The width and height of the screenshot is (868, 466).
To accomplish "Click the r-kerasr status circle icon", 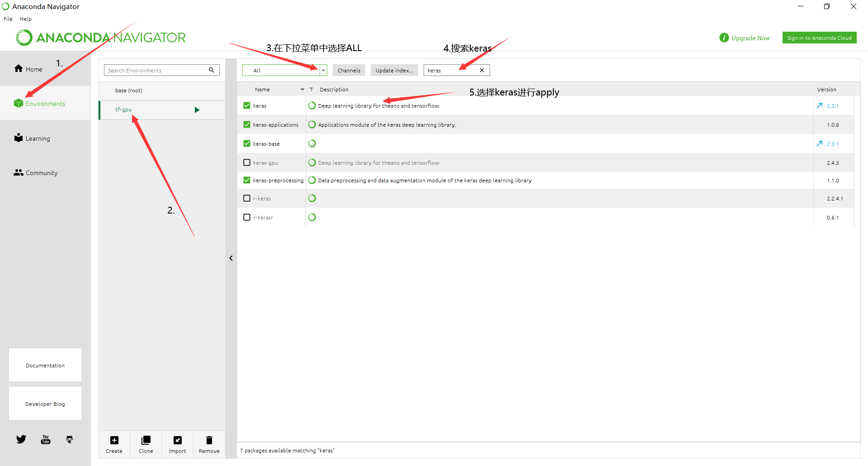I will (312, 217).
